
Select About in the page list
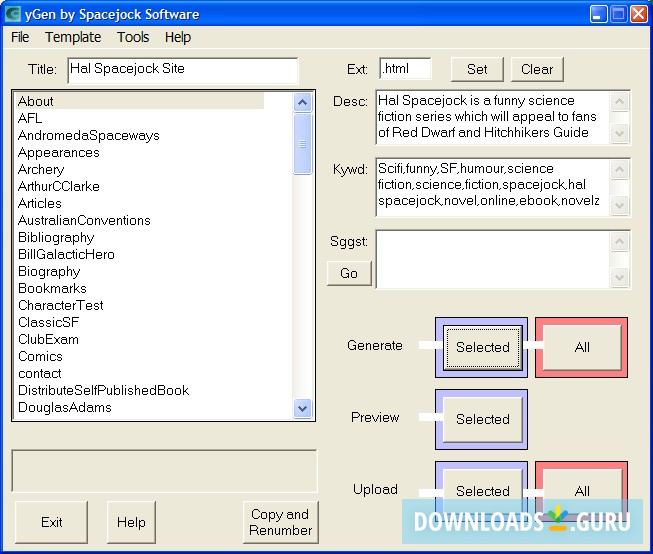click(x=140, y=101)
